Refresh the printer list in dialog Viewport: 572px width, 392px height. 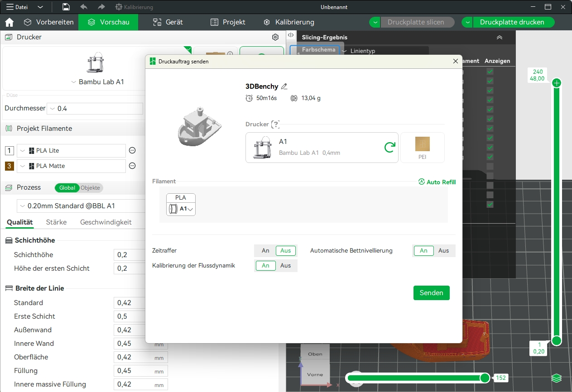(x=389, y=147)
